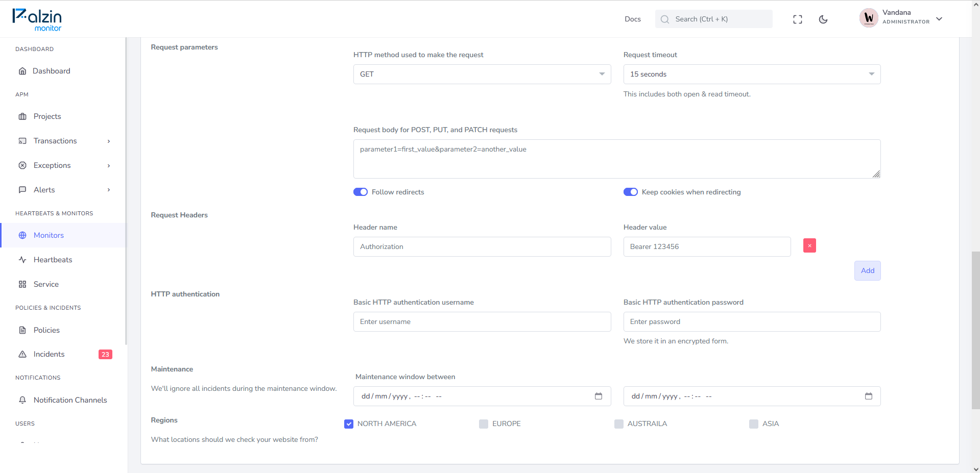Go to Policies menu item

tap(63, 330)
